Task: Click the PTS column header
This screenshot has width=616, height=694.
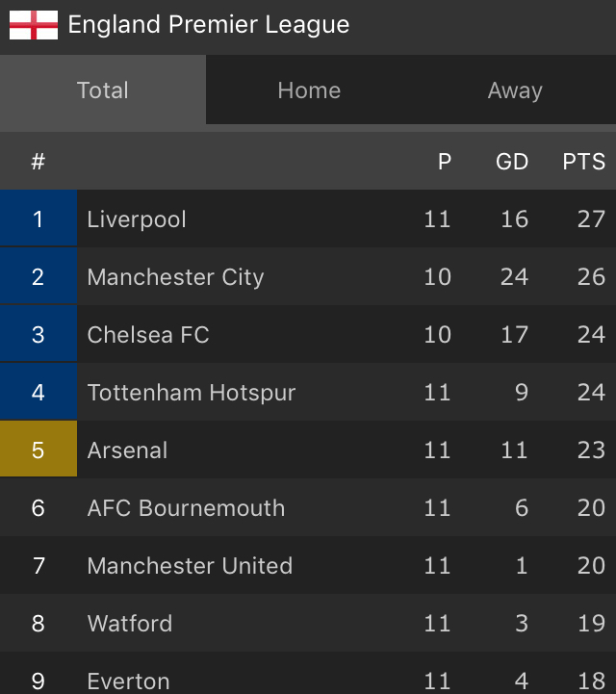Action: [584, 162]
